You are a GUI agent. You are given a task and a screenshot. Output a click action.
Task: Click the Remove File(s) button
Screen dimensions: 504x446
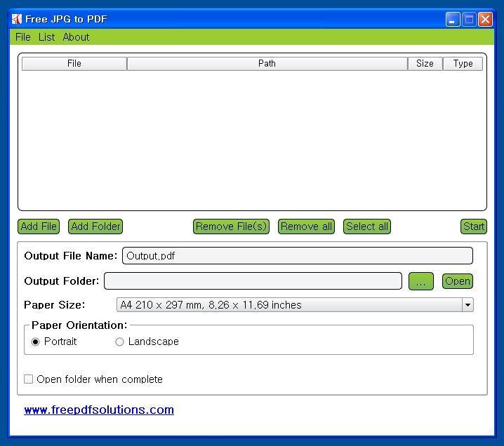point(231,227)
